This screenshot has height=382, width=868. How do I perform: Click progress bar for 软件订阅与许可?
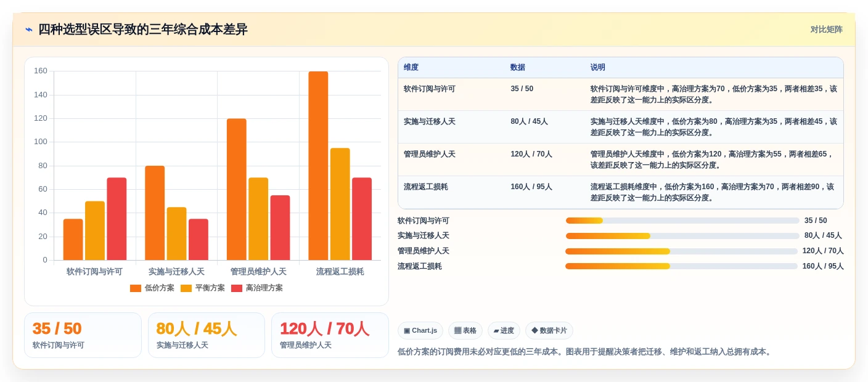point(682,221)
